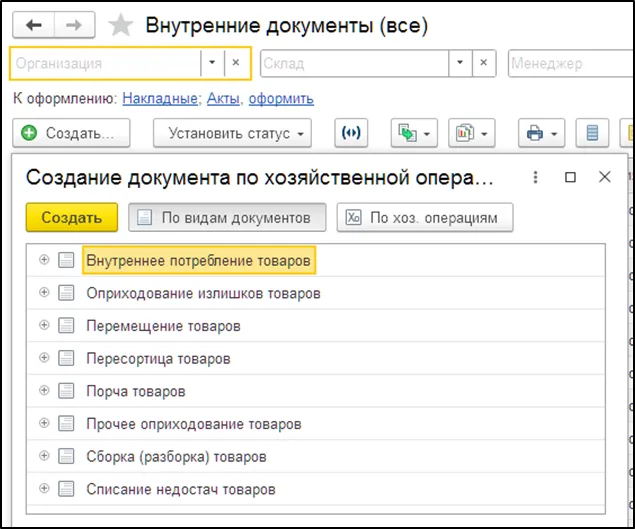
Task: Switch to По хоз. операциям view
Action: [x=425, y=218]
